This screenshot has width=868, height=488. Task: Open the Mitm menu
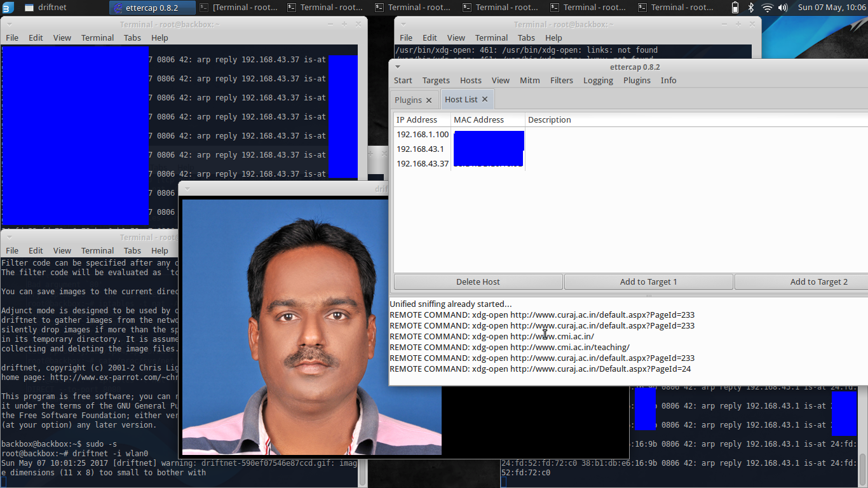[x=530, y=81]
